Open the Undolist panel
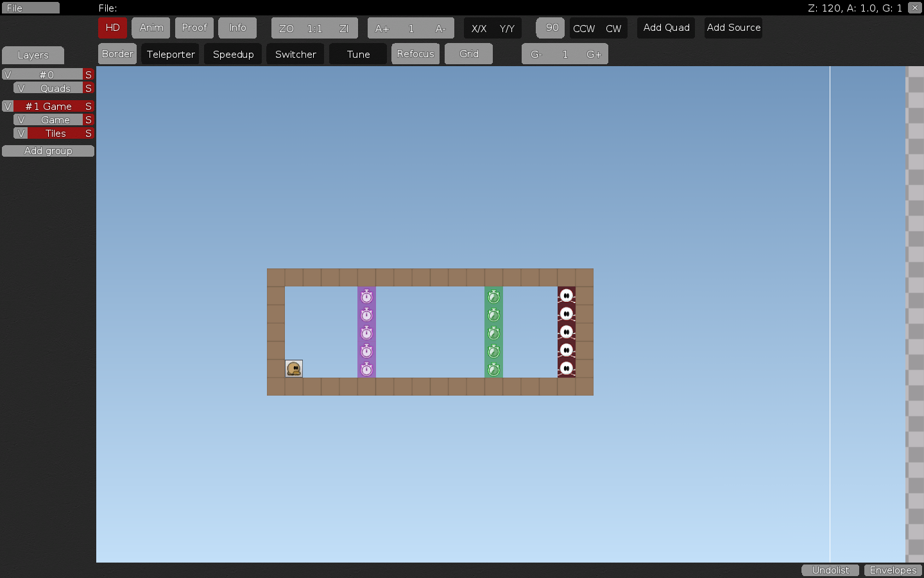The image size is (924, 578). [830, 570]
